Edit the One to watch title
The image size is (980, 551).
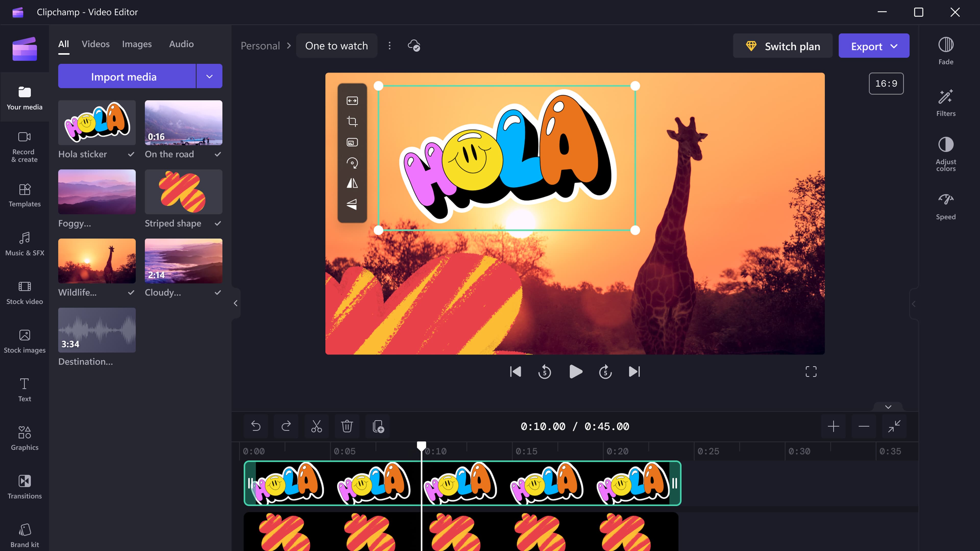[336, 46]
